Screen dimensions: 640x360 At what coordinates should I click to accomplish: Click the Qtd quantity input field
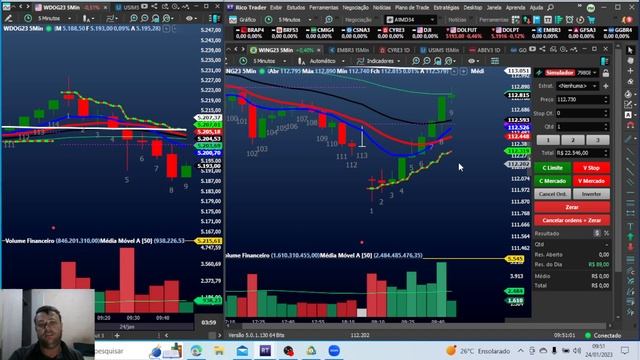(583, 127)
